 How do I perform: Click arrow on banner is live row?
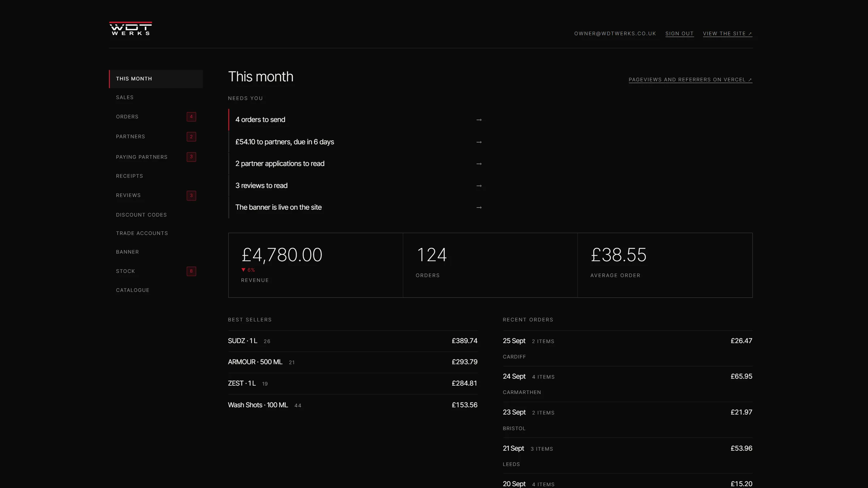479,208
